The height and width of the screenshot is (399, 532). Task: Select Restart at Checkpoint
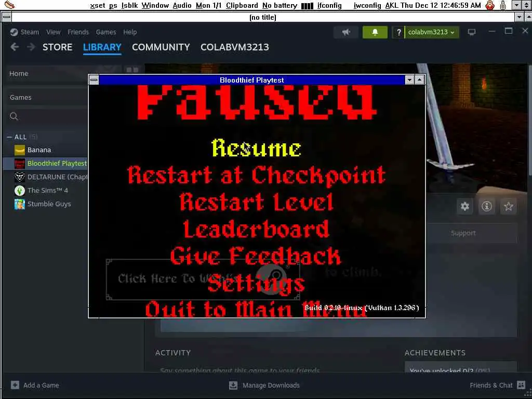(x=257, y=176)
